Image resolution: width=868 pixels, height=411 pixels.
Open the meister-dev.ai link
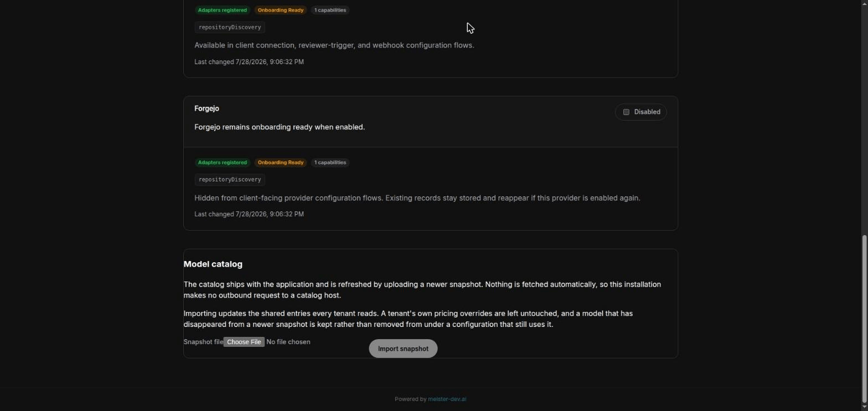(x=447, y=399)
